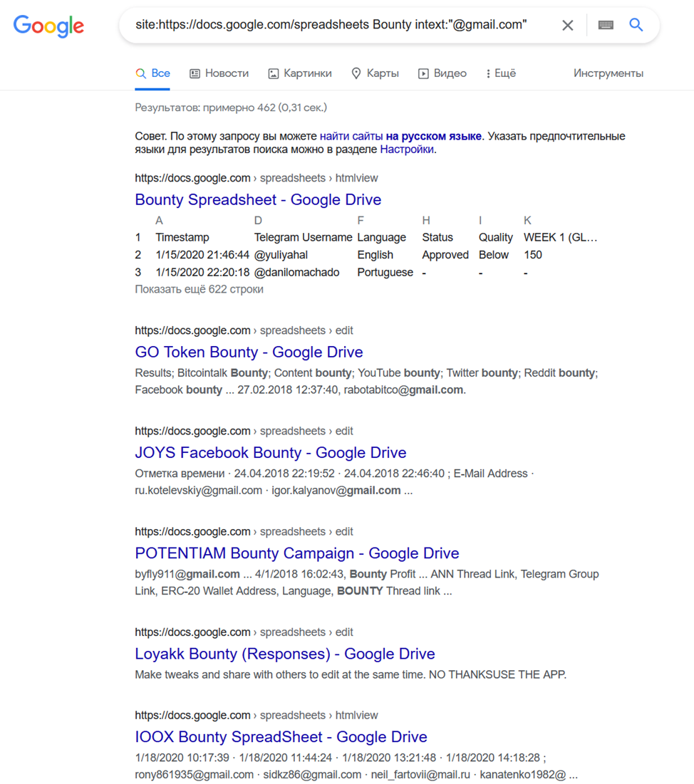Click the rony861935@gmail.com snippet text
Image resolution: width=694 pixels, height=784 pixels.
[194, 775]
